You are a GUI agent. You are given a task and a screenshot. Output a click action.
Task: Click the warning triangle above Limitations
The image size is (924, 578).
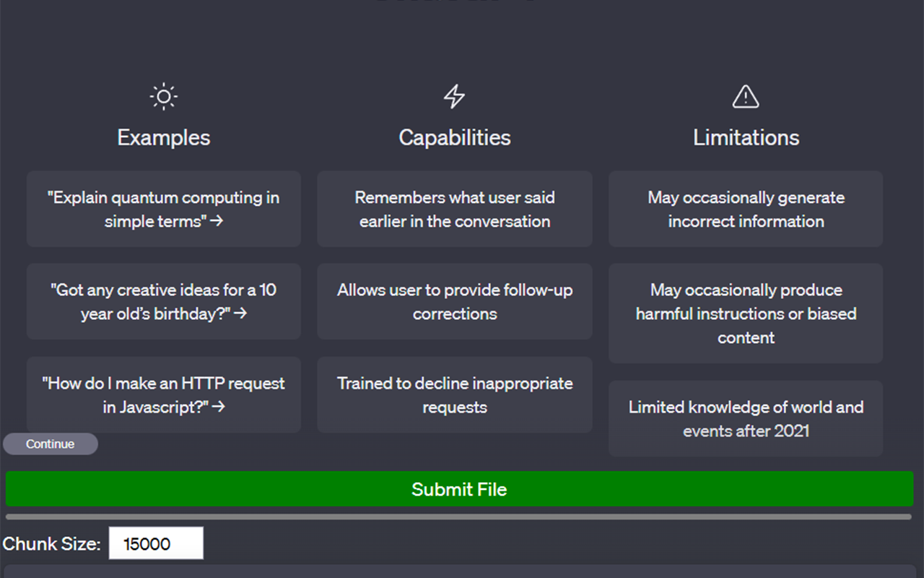[745, 95]
